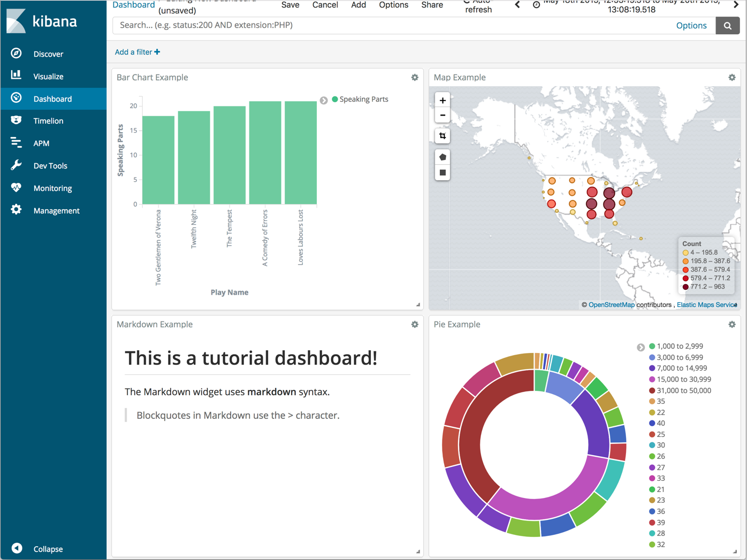
Task: Select the Monitoring sidebar icon
Action: point(17,188)
